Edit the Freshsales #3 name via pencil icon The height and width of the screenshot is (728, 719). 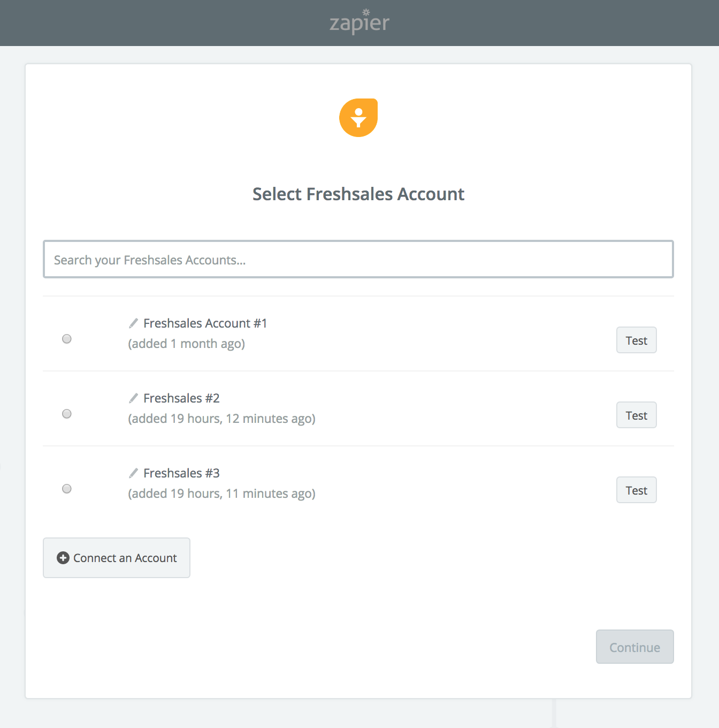(134, 473)
